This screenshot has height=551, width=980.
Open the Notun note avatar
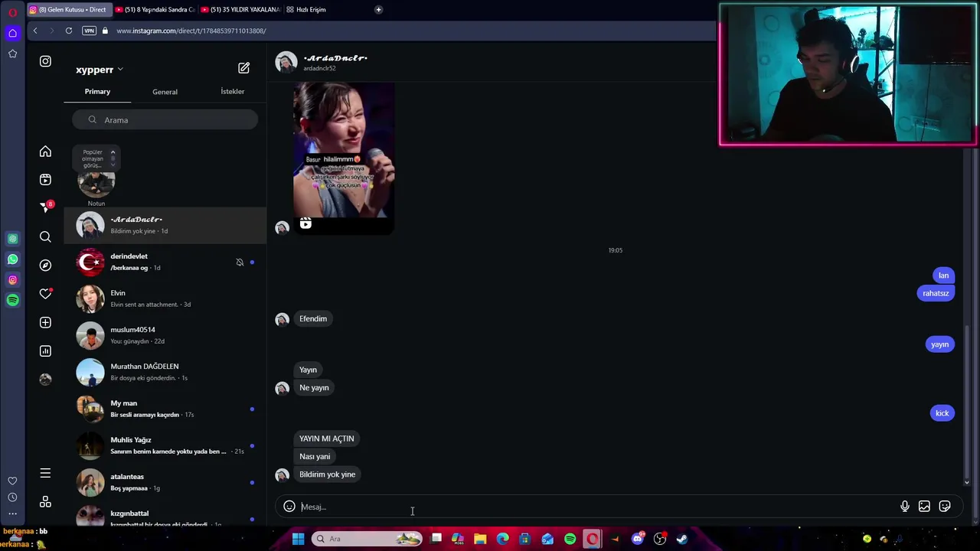point(96,184)
